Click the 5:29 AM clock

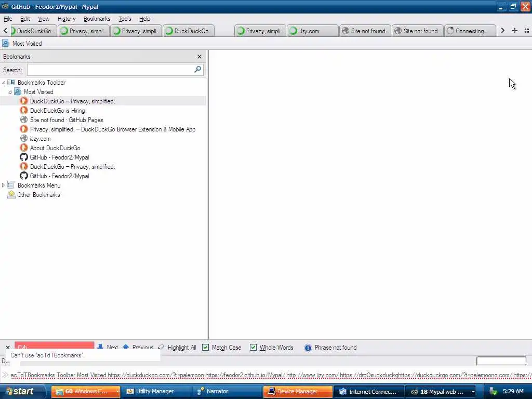[x=513, y=392]
